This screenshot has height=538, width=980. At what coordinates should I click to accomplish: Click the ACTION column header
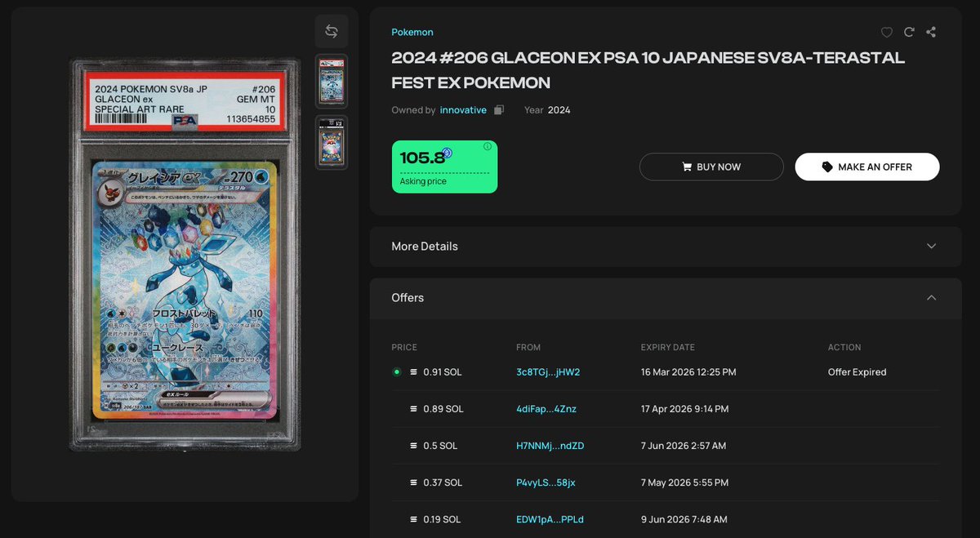[x=844, y=348]
